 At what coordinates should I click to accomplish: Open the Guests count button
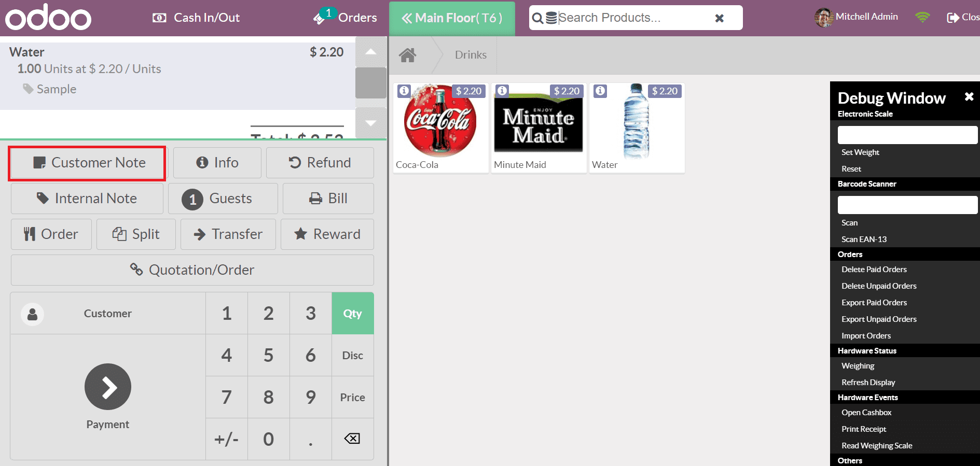pos(223,199)
